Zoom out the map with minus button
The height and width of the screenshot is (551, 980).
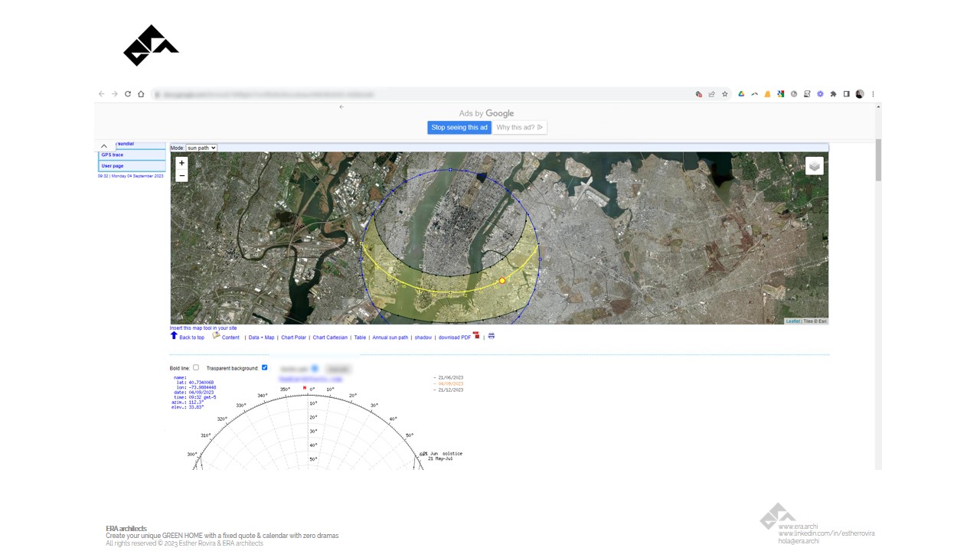[181, 175]
